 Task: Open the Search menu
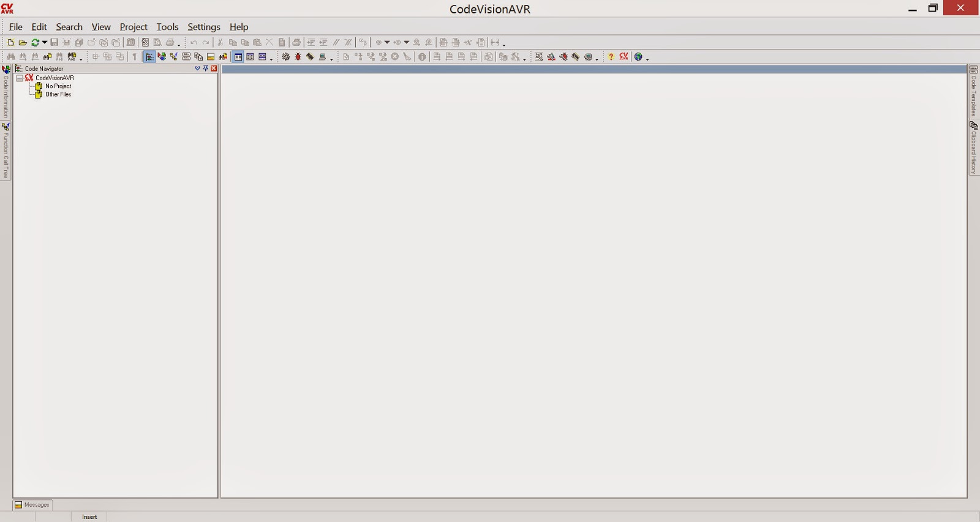coord(69,27)
